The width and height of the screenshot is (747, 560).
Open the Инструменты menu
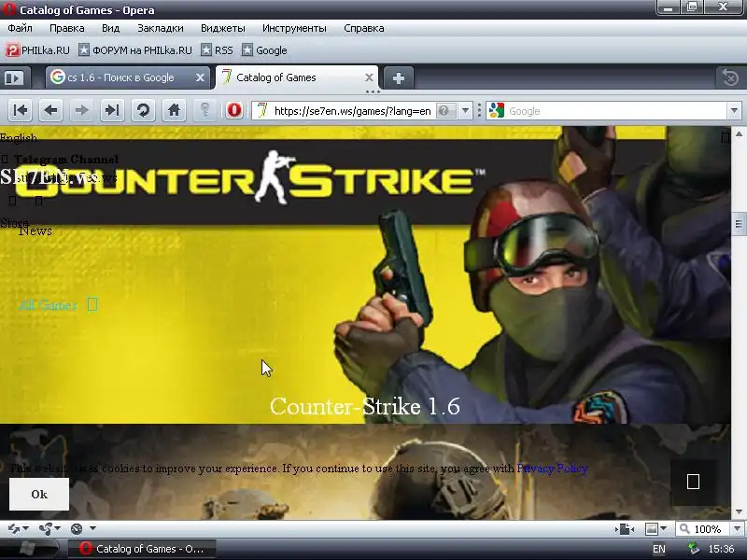294,28
